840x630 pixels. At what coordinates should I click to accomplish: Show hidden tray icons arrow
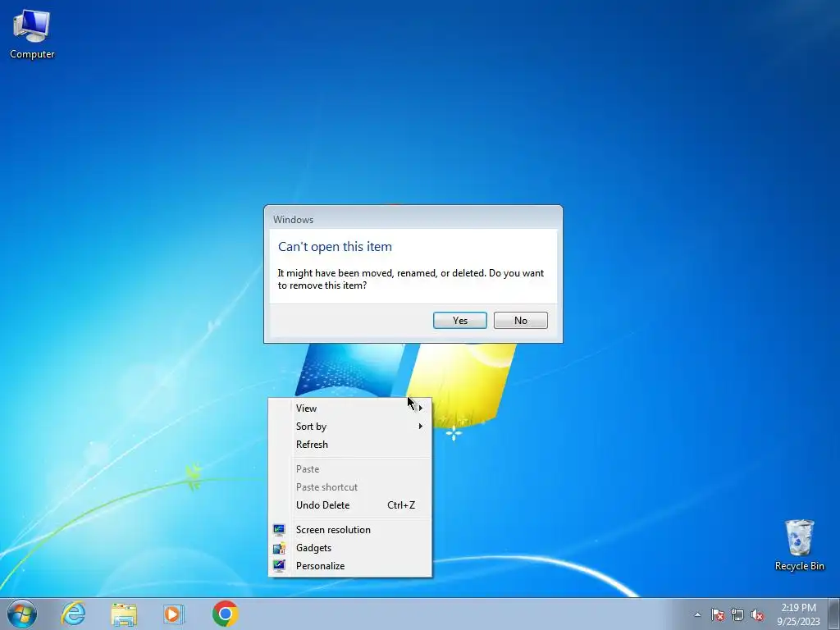(697, 614)
